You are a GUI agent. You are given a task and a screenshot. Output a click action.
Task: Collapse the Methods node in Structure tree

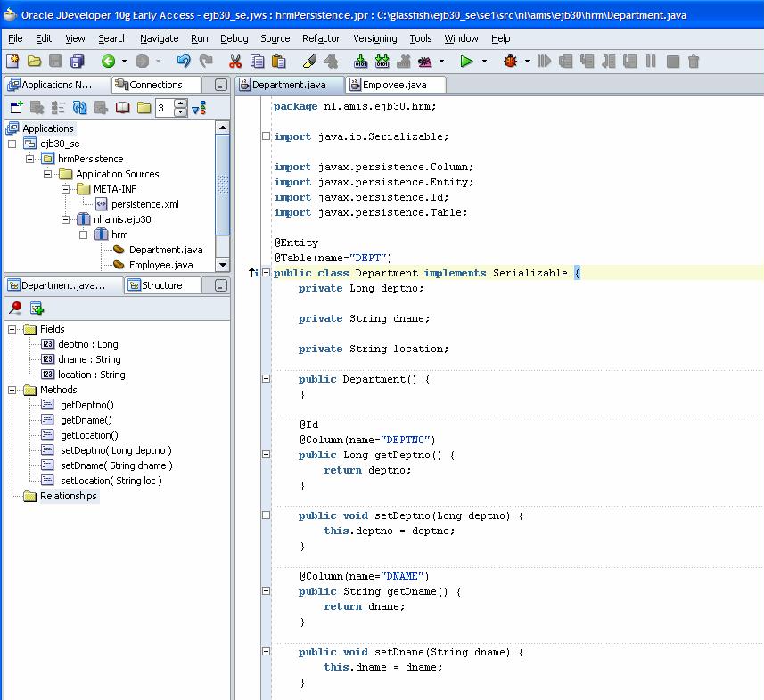click(x=13, y=390)
